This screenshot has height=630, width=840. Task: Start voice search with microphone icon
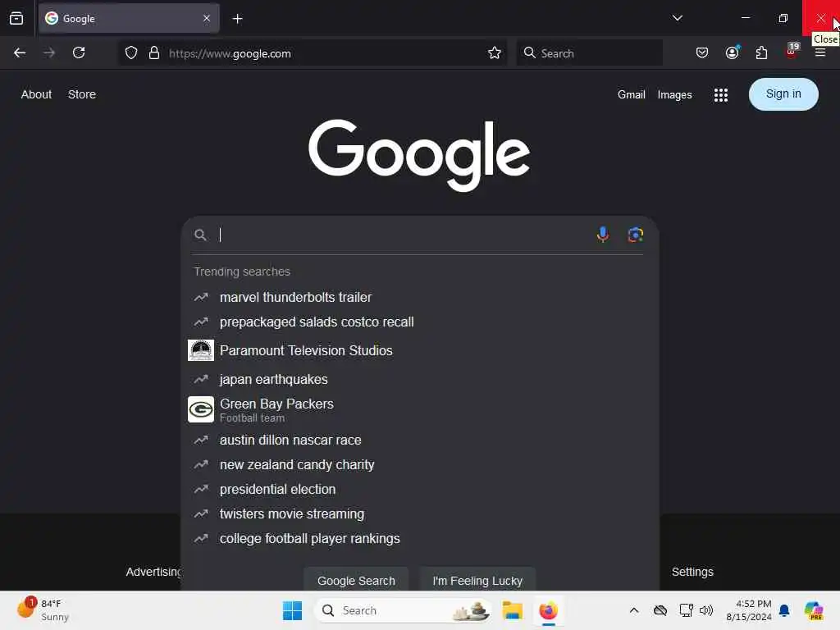point(603,235)
